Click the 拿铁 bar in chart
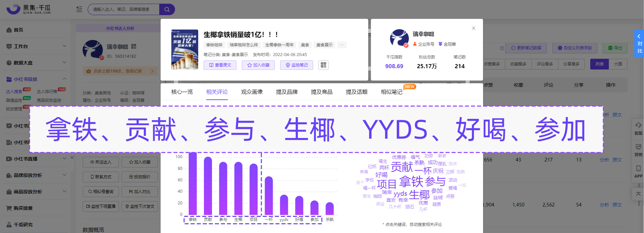The width and height of the screenshot is (644, 233). pyautogui.click(x=193, y=183)
